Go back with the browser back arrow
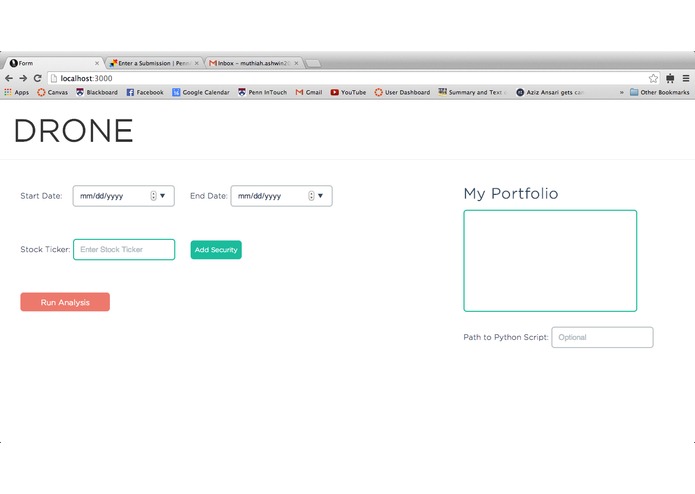This screenshot has height=494, width=695. 9,78
